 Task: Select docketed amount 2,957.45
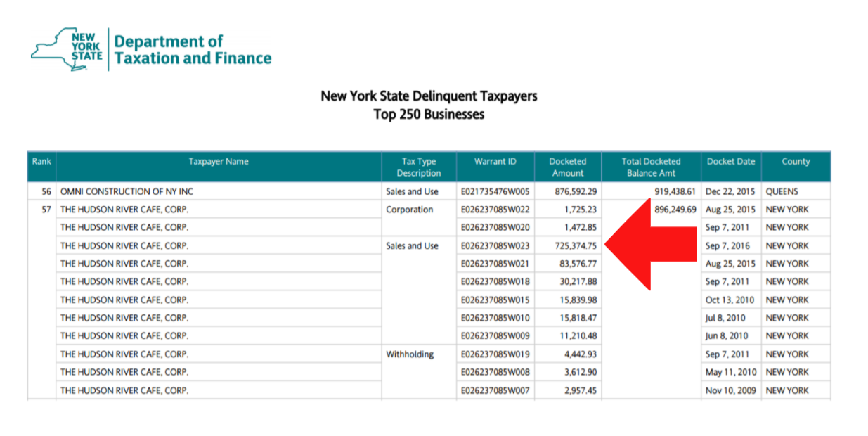[581, 390]
